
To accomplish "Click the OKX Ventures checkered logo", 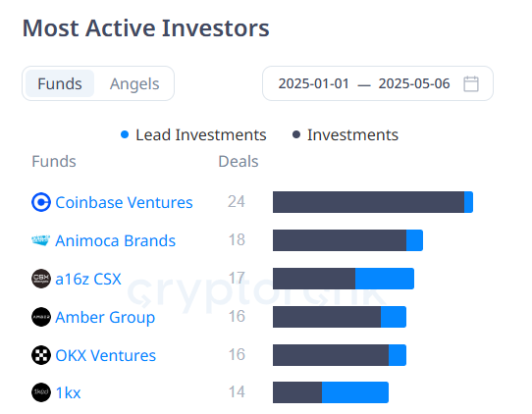I will 41,355.
